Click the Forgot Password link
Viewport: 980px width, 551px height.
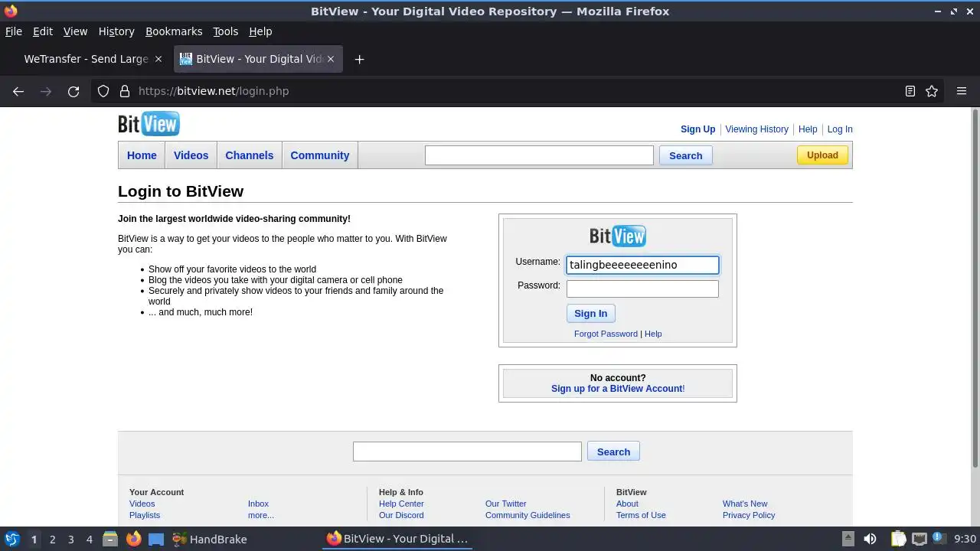(606, 334)
